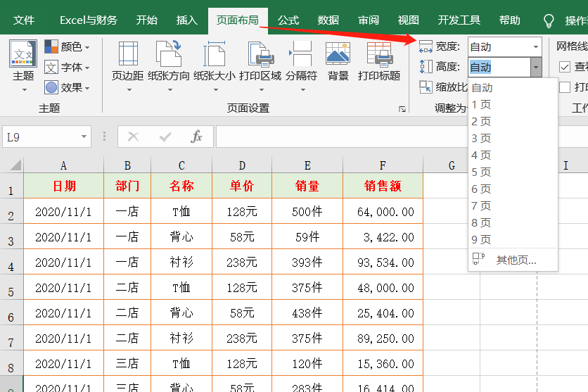
Task: Open the 页面设置 dialog launcher
Action: click(x=402, y=109)
